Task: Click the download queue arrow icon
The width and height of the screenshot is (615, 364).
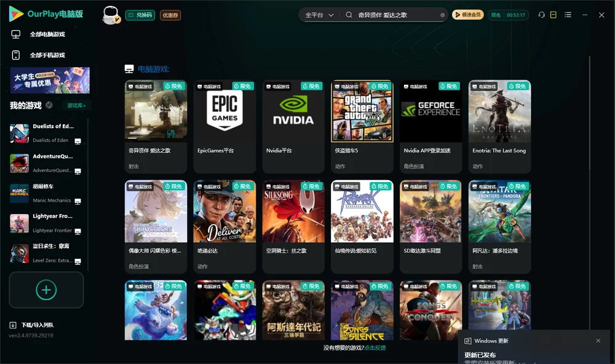Action: point(13,325)
